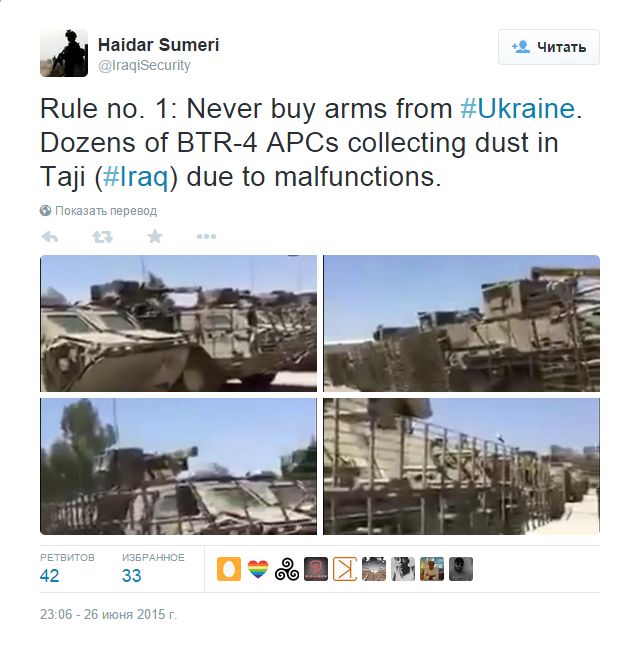This screenshot has width=634, height=646.
Task: Open the @IraqiSecurity handle
Action: pyautogui.click(x=144, y=66)
